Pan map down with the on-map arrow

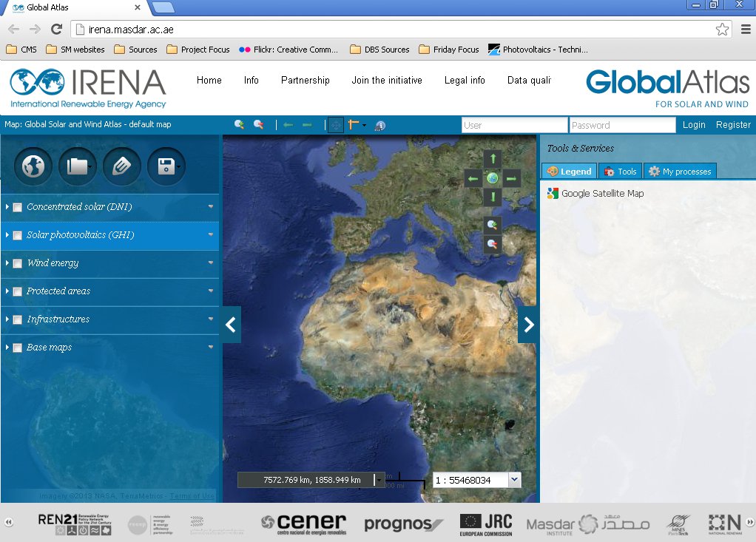pyautogui.click(x=493, y=197)
